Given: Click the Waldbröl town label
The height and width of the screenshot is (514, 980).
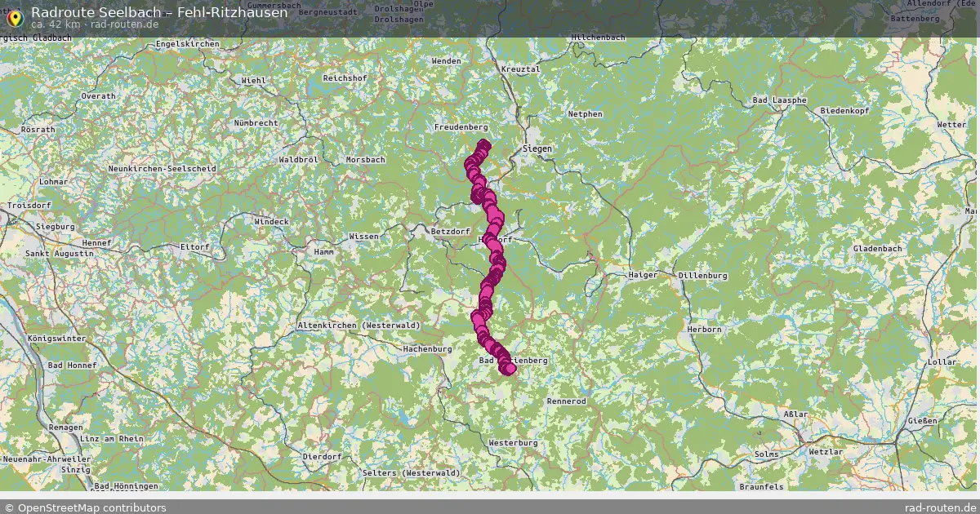Looking at the screenshot, I should tap(298, 160).
